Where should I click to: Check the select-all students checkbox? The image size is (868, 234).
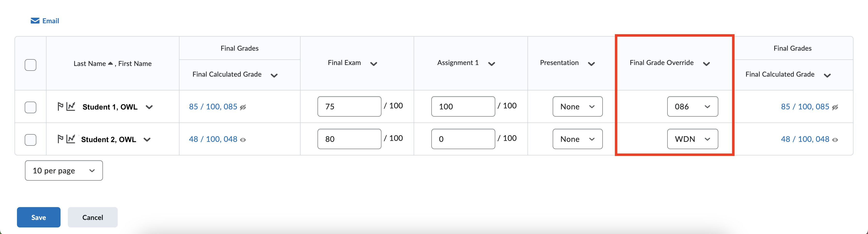click(x=30, y=65)
